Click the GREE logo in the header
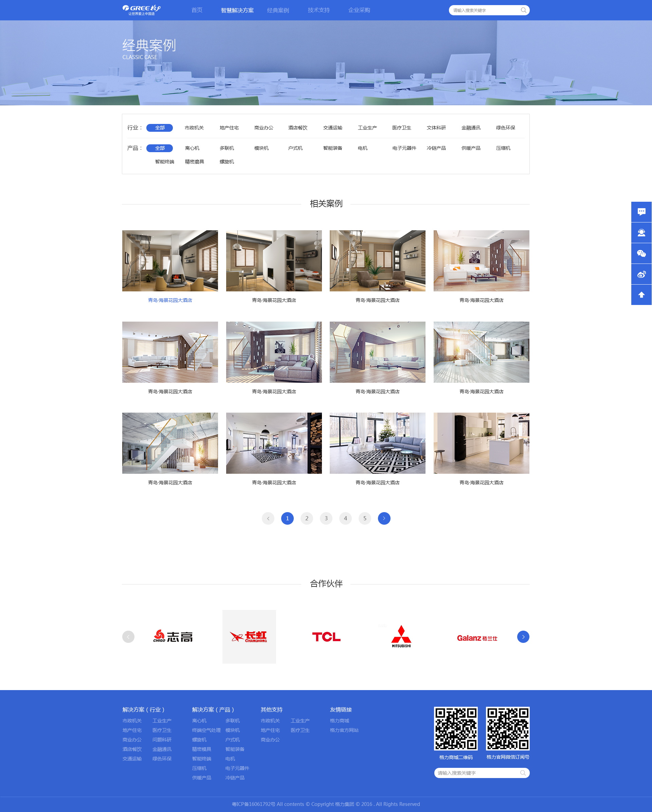Viewport: 652px width, 812px height. tap(142, 10)
